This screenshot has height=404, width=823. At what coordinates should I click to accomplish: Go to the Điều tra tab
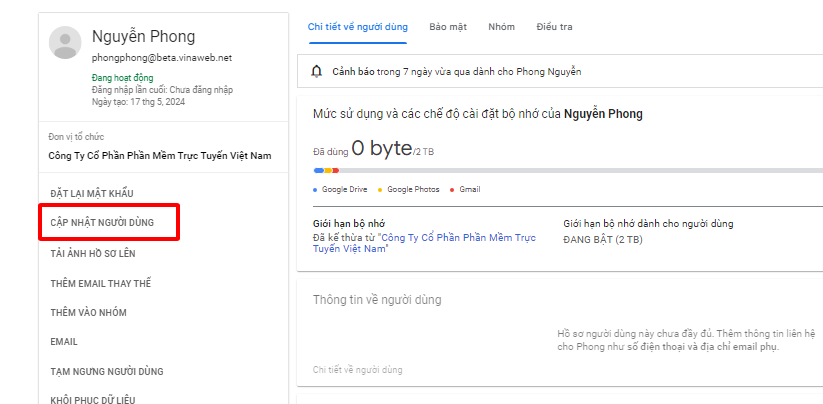click(554, 27)
